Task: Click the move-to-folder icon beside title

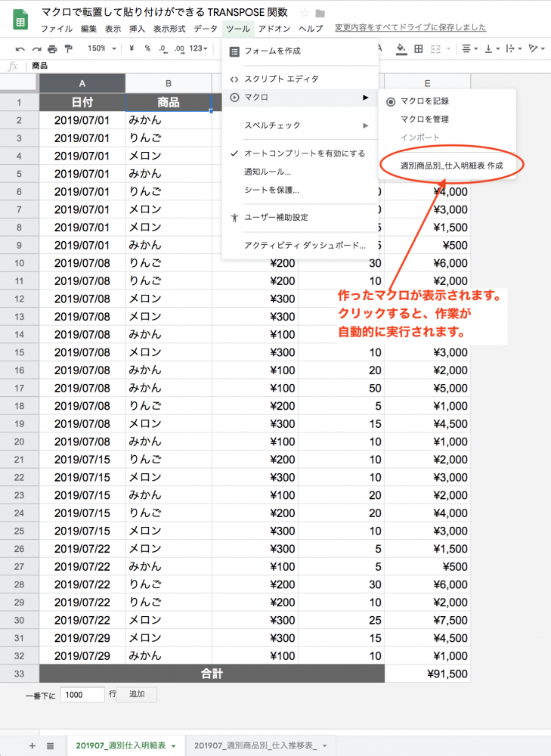Action: pos(320,13)
